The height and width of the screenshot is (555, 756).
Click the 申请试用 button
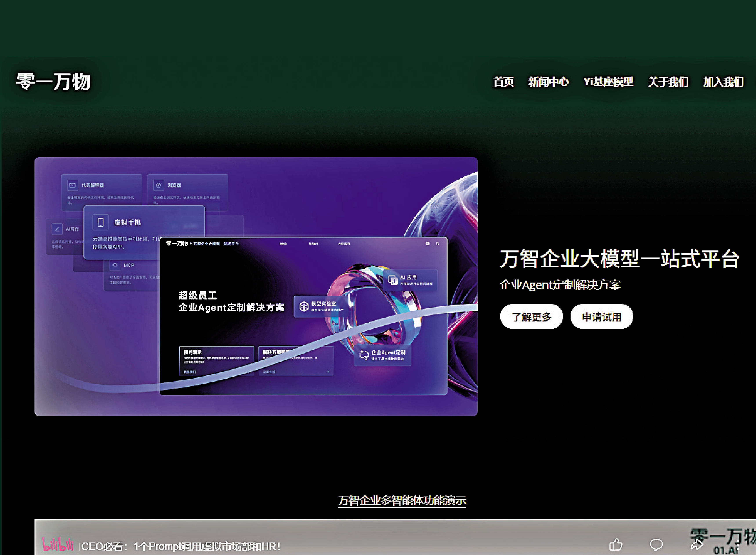602,316
